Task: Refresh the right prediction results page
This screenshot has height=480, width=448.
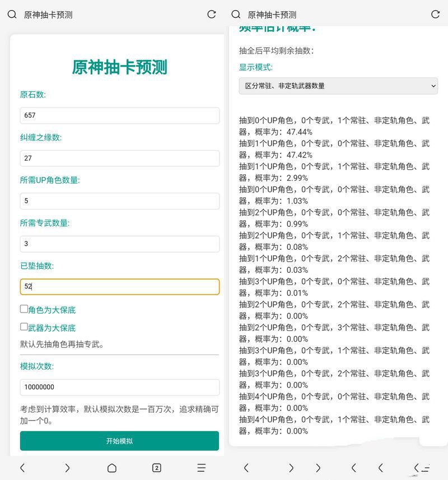Action: pyautogui.click(x=436, y=14)
